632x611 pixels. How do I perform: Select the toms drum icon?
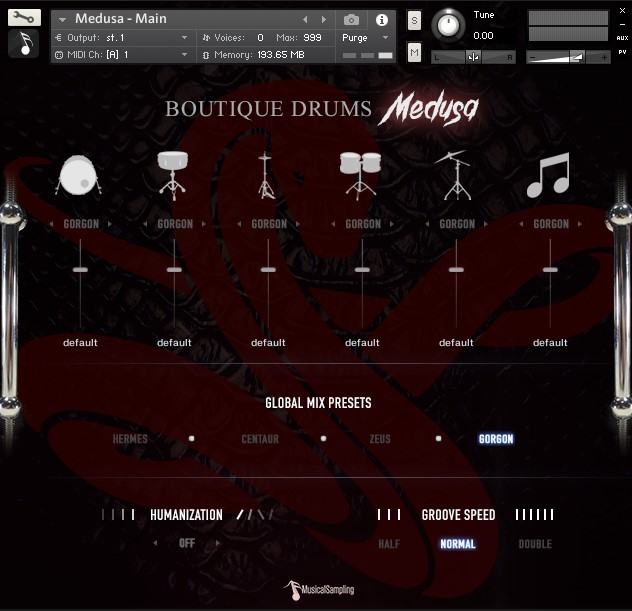coord(361,175)
